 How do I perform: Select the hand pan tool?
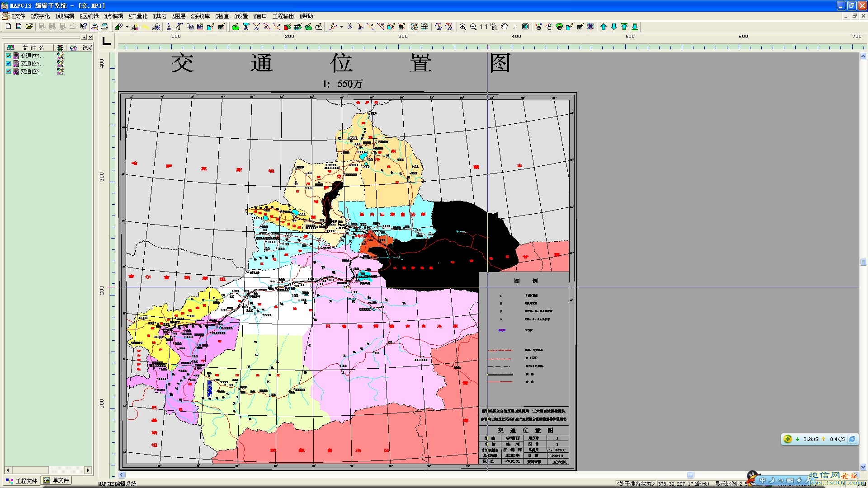(505, 27)
